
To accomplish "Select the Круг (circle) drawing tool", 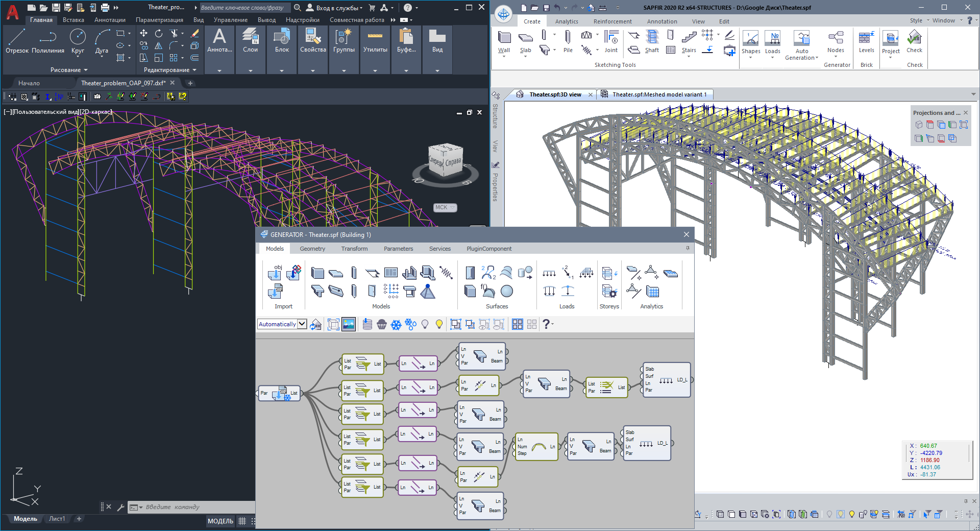I will 78,41.
